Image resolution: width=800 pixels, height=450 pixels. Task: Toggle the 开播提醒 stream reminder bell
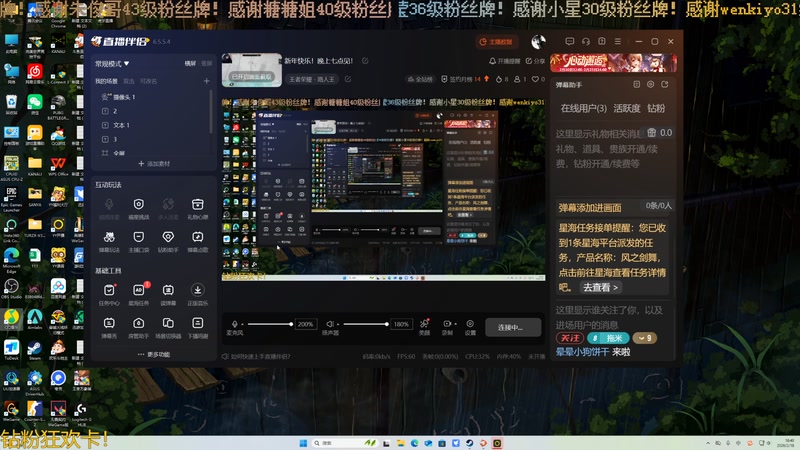click(x=504, y=61)
